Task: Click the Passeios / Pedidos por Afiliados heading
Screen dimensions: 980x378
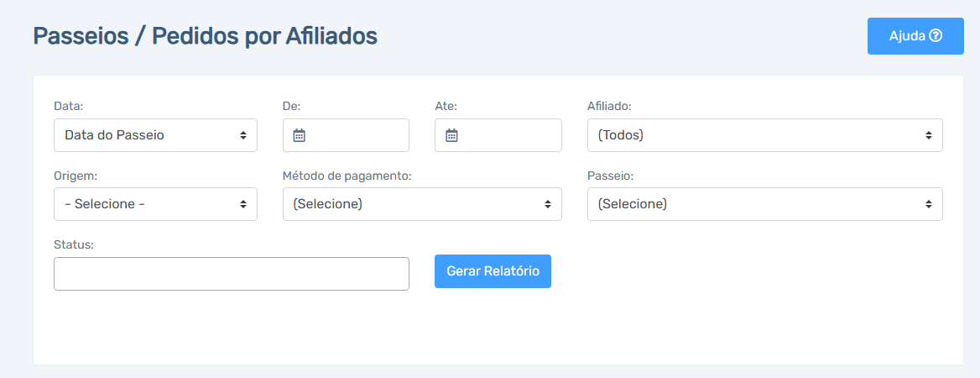Action: pyautogui.click(x=205, y=36)
